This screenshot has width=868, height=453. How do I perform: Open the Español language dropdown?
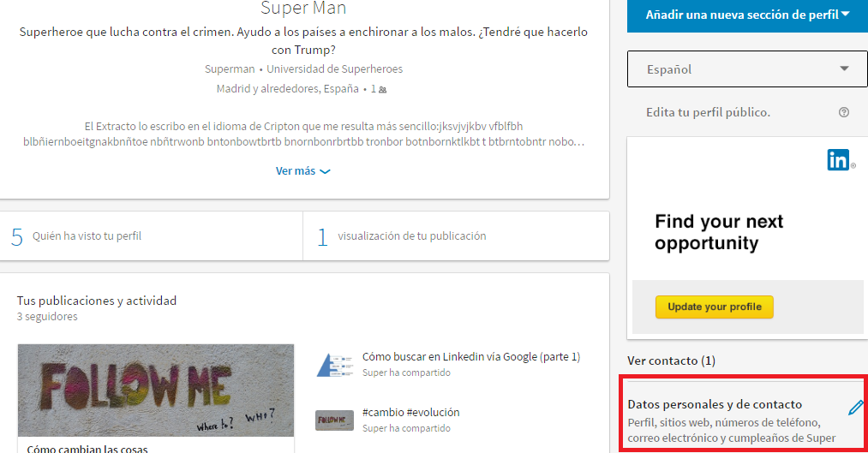pyautogui.click(x=747, y=69)
